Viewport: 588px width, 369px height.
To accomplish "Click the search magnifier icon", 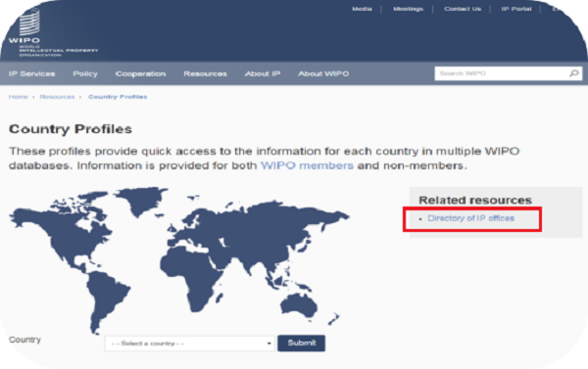I will click(x=573, y=73).
